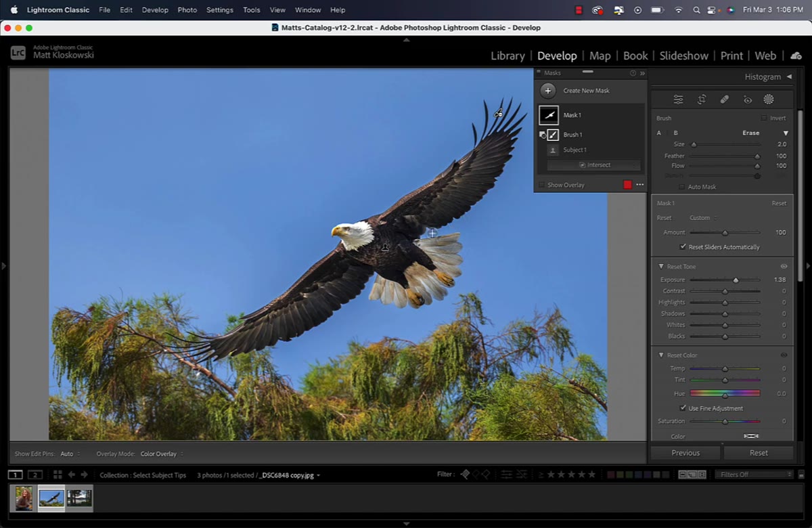Toggle Tone section visibility eye

784,267
